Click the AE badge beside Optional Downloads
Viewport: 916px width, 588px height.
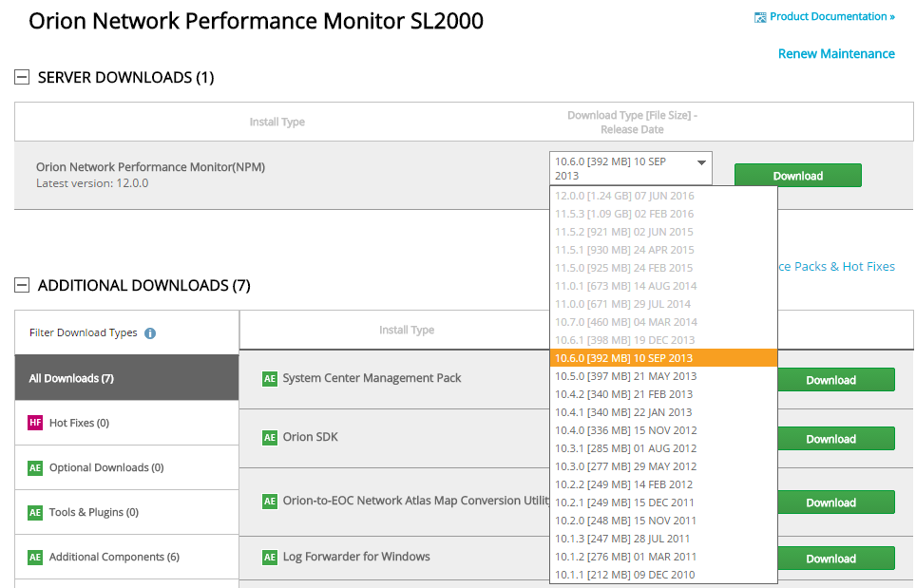35,467
